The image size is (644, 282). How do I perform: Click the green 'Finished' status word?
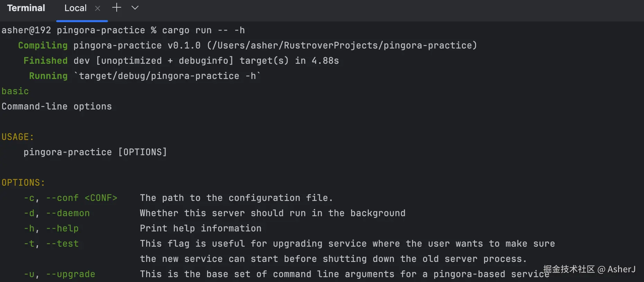(45, 61)
